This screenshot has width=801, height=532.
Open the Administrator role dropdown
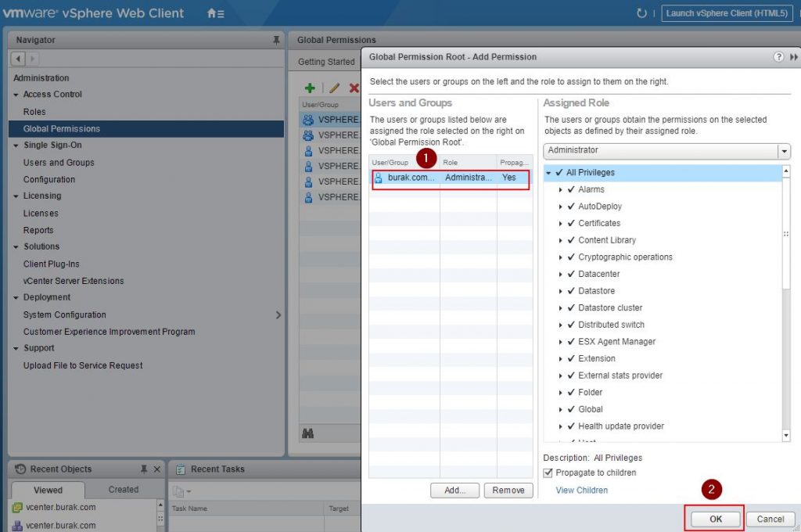tap(784, 151)
